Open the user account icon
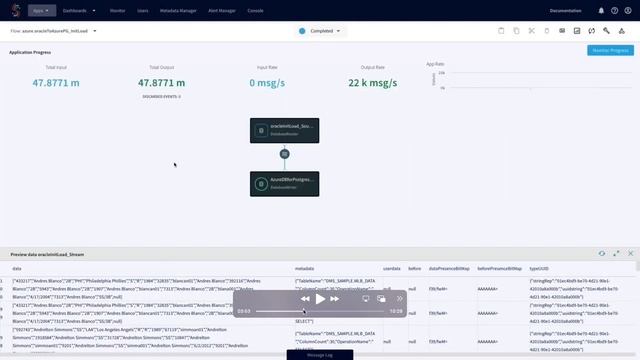This screenshot has height=360, width=640. [x=628, y=11]
